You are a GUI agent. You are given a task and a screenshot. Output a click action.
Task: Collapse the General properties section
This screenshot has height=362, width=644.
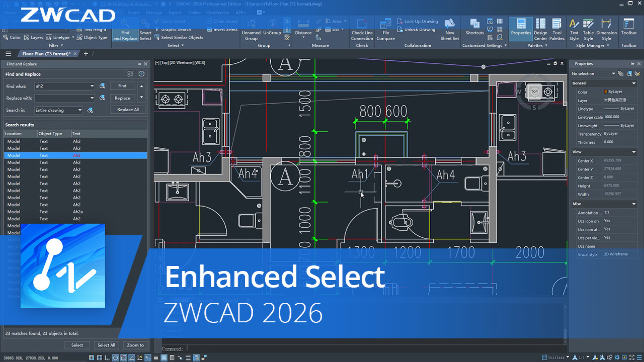(634, 83)
